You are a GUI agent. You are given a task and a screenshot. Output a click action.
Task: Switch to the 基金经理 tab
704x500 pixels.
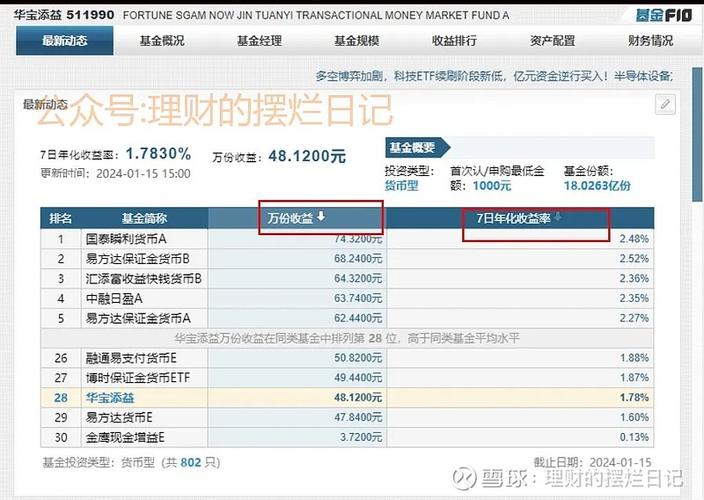(x=260, y=41)
